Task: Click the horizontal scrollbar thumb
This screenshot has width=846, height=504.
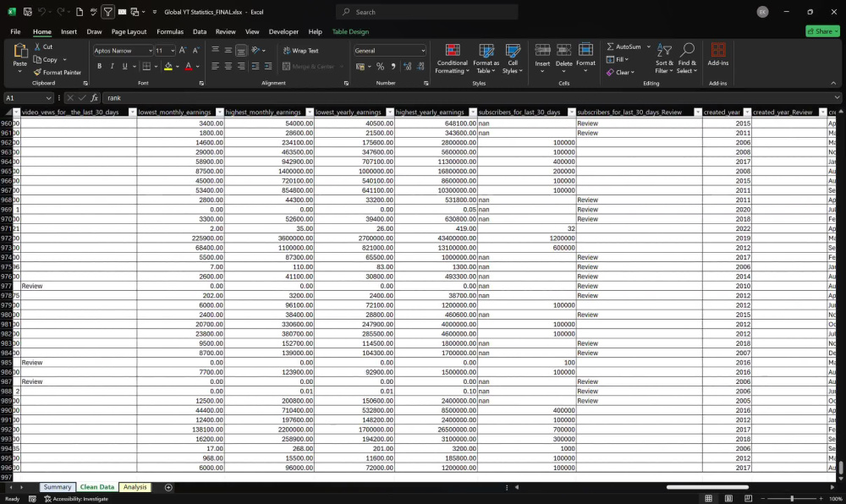Action: click(x=707, y=487)
